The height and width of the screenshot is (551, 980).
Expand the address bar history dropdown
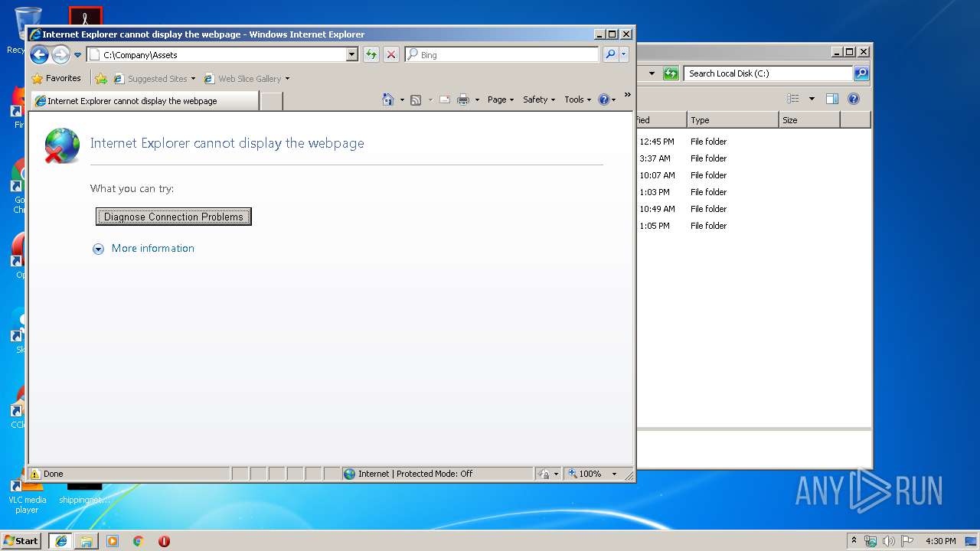pyautogui.click(x=352, y=54)
